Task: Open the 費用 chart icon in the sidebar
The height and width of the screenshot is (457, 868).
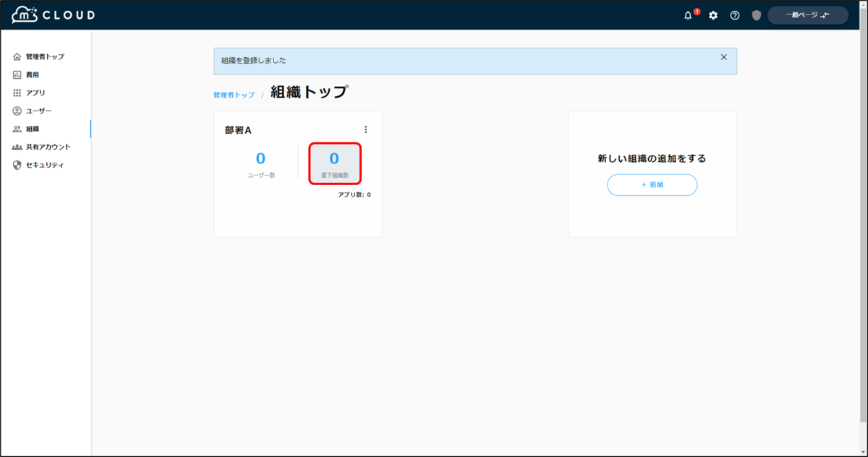Action: click(16, 74)
